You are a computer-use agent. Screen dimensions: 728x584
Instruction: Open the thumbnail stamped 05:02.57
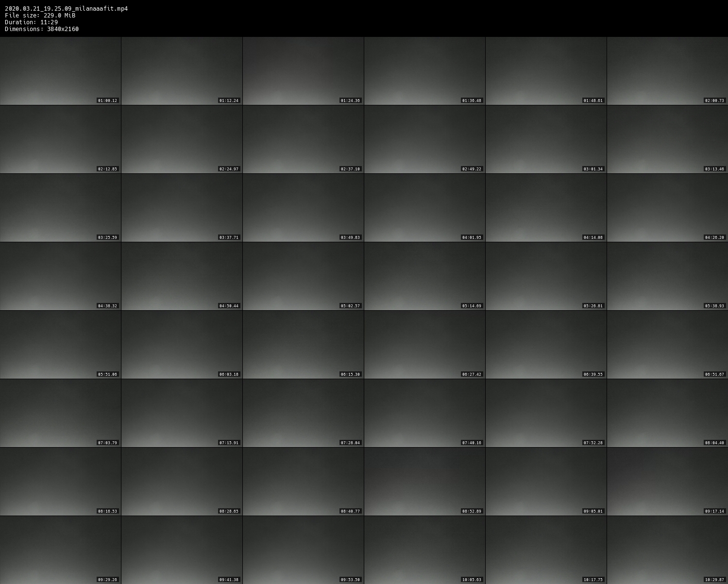point(303,276)
